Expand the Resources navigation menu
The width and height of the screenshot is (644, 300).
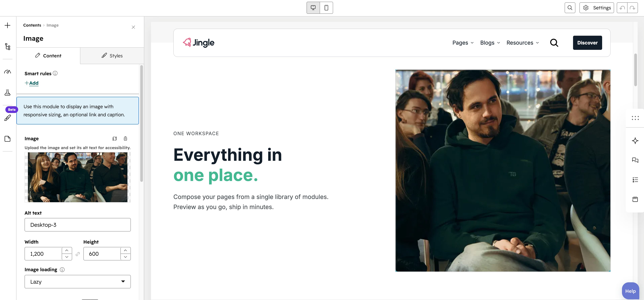(522, 43)
